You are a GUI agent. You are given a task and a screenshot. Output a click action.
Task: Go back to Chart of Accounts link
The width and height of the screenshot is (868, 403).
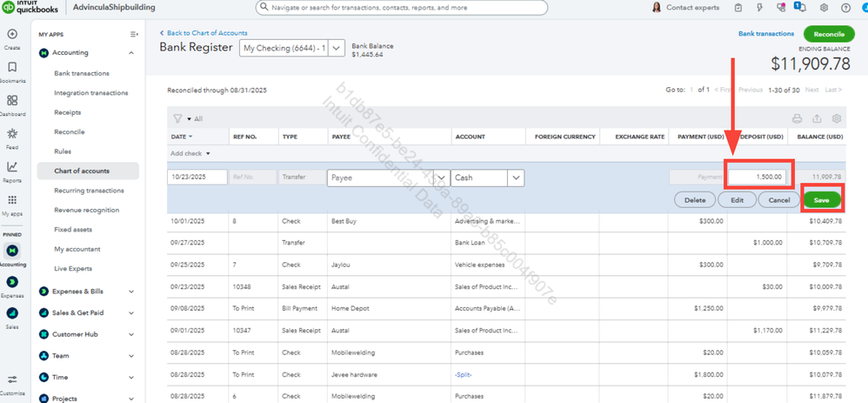204,33
